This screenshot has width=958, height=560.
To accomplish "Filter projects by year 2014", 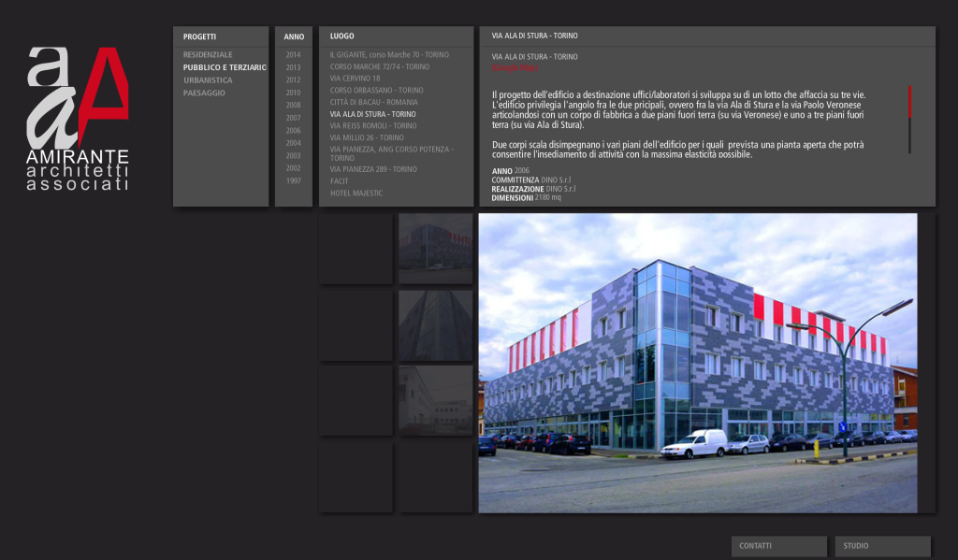I will [x=293, y=55].
